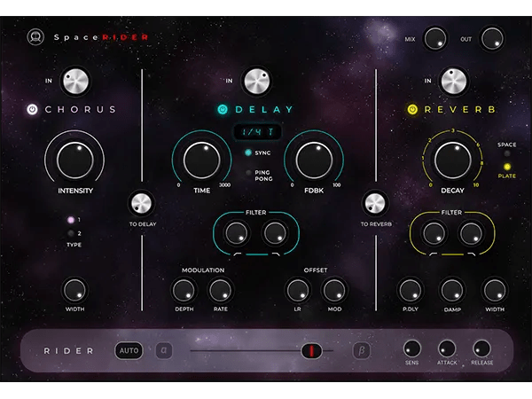The width and height of the screenshot is (532, 399).
Task: Click the TO REVERB send knob
Action: 375,204
